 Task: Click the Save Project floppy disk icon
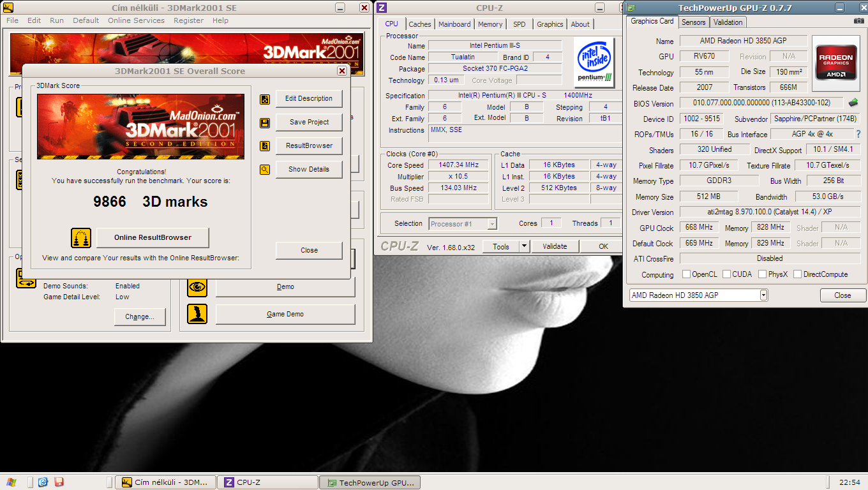[x=265, y=122]
